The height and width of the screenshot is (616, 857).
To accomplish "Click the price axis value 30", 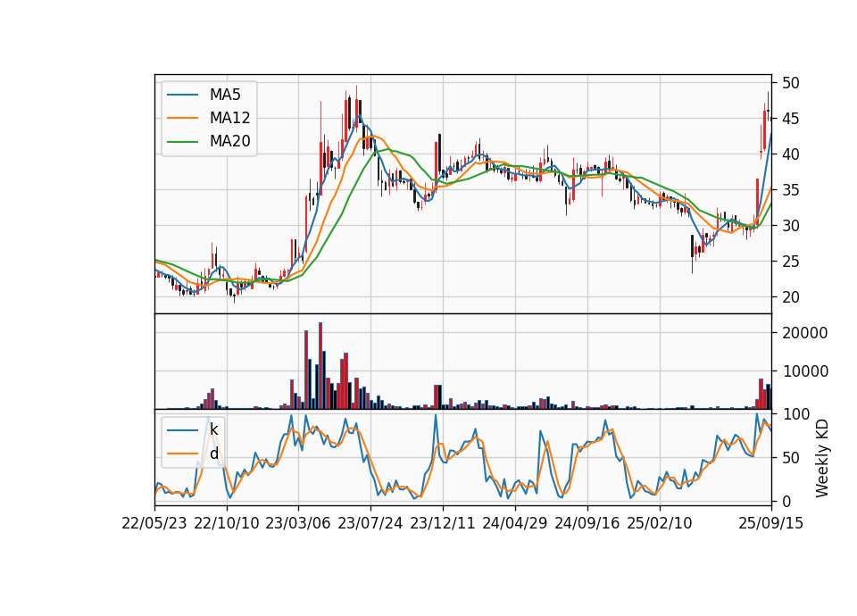I will coord(790,226).
